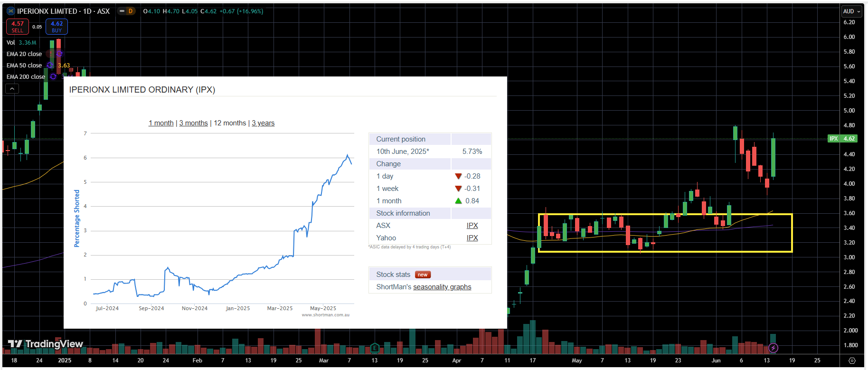This screenshot has width=868, height=370.
Task: Click the Percentage Shorted axis label
Action: point(76,218)
